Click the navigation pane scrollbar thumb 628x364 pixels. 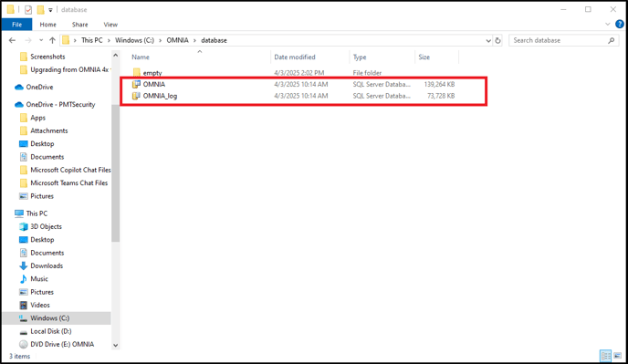coord(115,173)
